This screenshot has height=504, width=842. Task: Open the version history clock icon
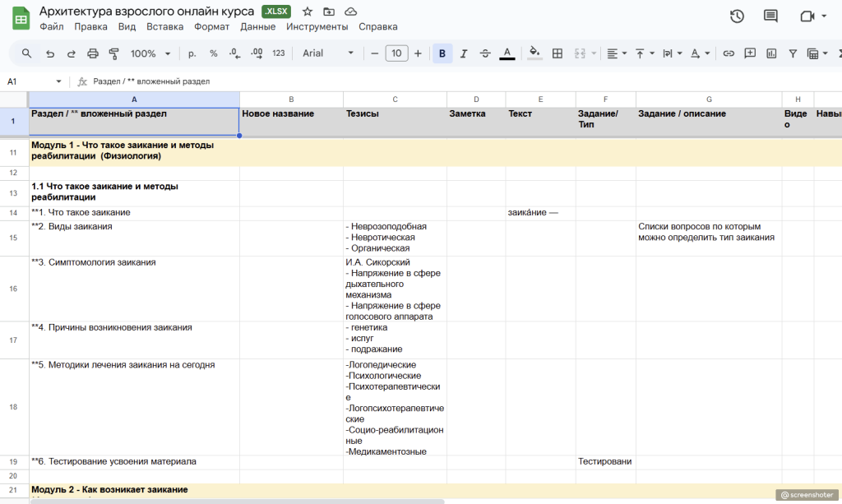(737, 16)
